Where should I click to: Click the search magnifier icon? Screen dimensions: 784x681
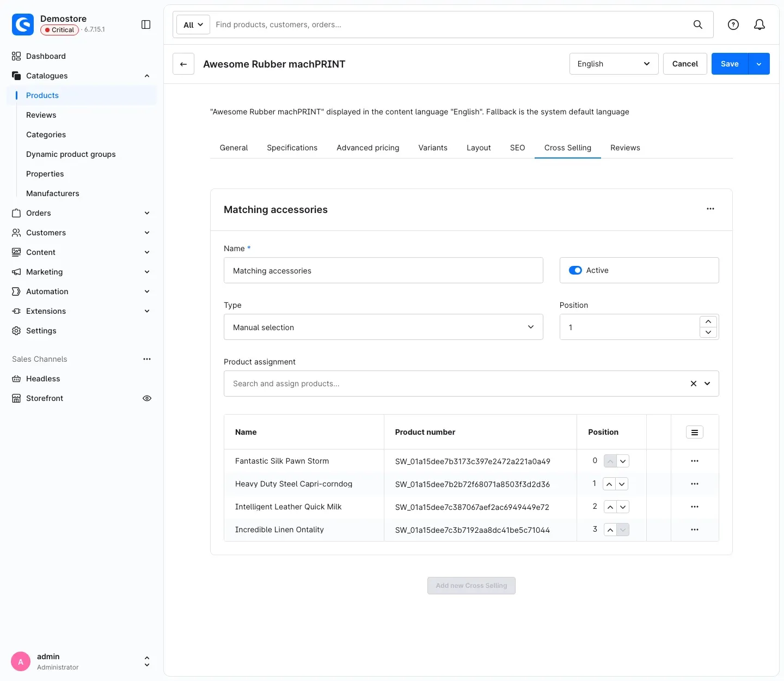pos(697,25)
